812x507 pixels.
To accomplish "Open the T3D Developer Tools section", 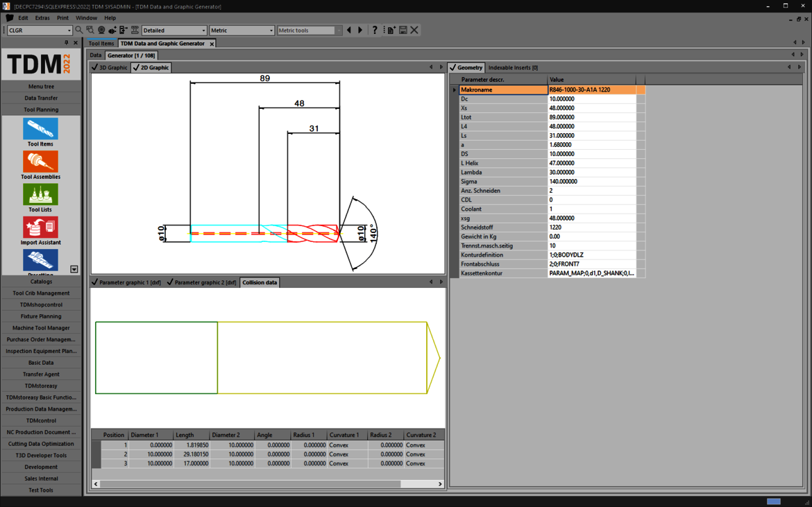I will [41, 455].
